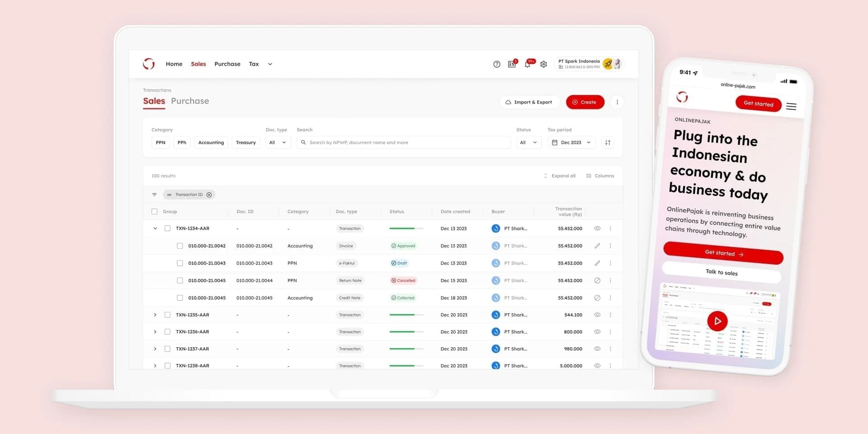Open the settings gear icon
868x434 pixels.
click(x=544, y=64)
